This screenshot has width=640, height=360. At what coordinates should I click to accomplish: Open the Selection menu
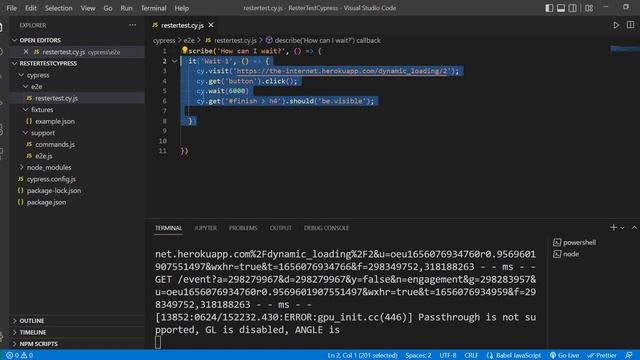(58, 8)
